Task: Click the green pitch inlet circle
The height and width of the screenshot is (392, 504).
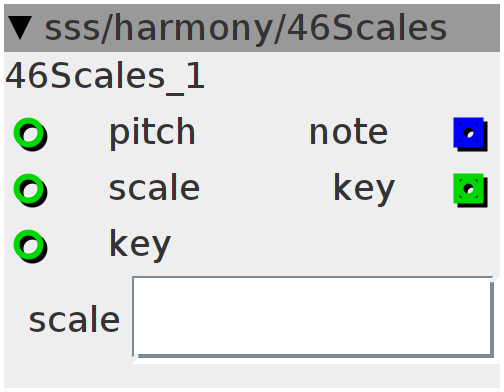Action: 30,133
